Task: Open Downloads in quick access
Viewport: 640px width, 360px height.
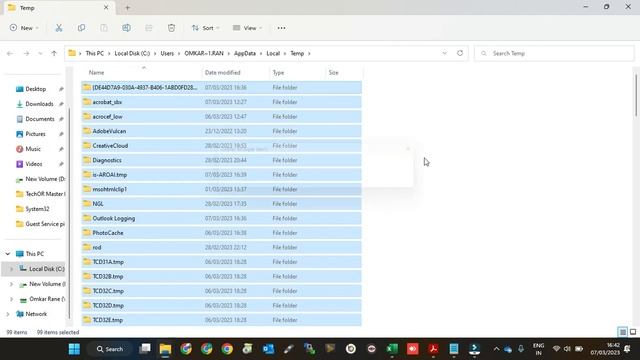Action: coord(39,104)
